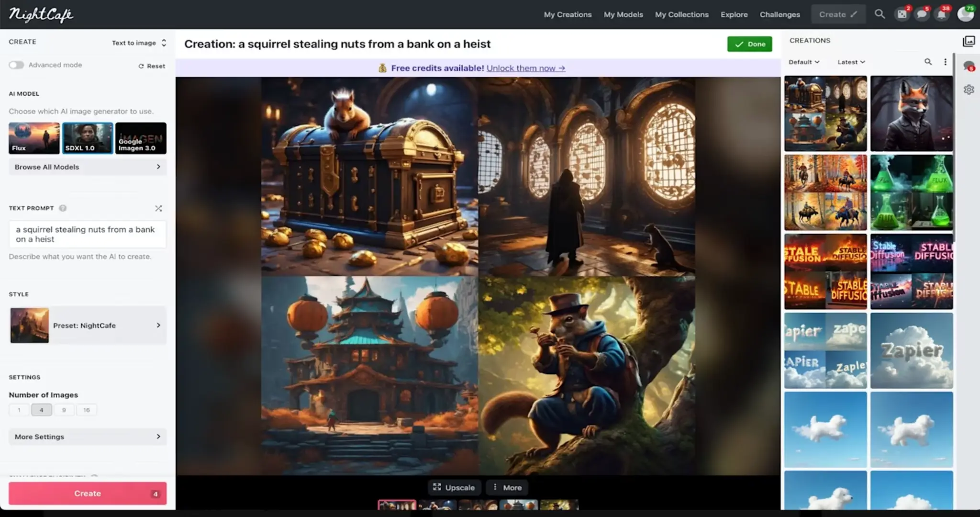Select 1 for Number of Images
The width and height of the screenshot is (980, 517).
(19, 410)
